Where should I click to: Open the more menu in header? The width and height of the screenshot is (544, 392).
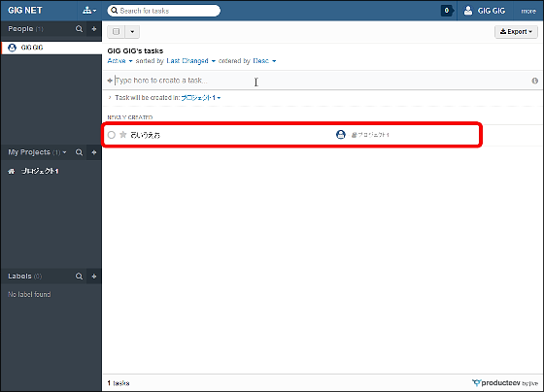528,11
